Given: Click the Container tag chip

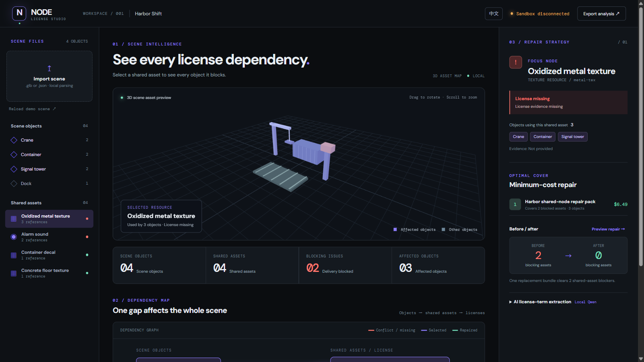Looking at the screenshot, I should 543,137.
